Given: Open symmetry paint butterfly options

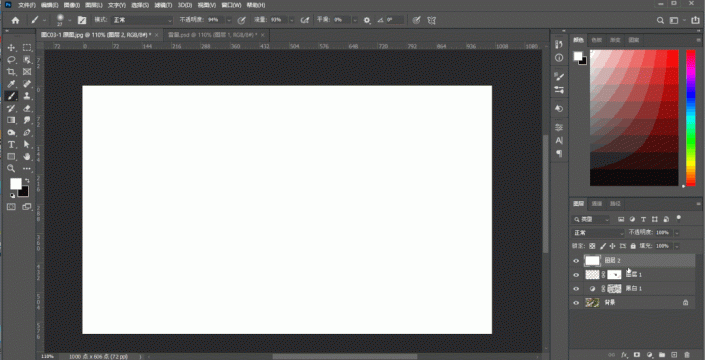Looking at the screenshot, I should coord(432,20).
